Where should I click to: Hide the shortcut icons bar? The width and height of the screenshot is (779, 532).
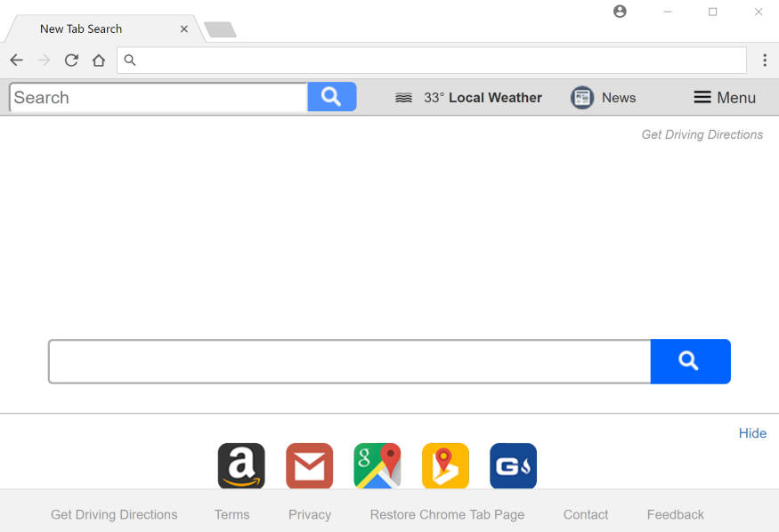pyautogui.click(x=752, y=433)
